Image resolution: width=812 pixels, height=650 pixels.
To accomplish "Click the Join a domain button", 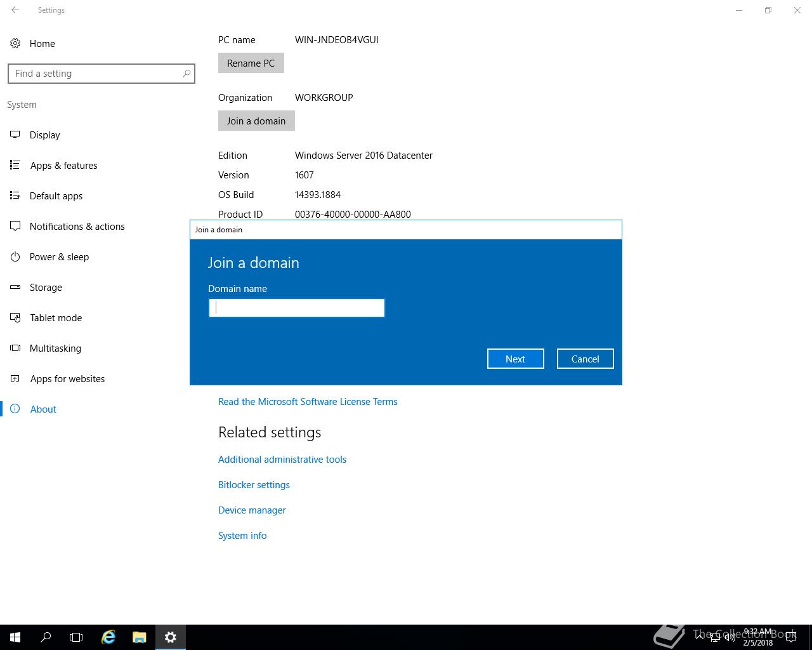I will (256, 121).
